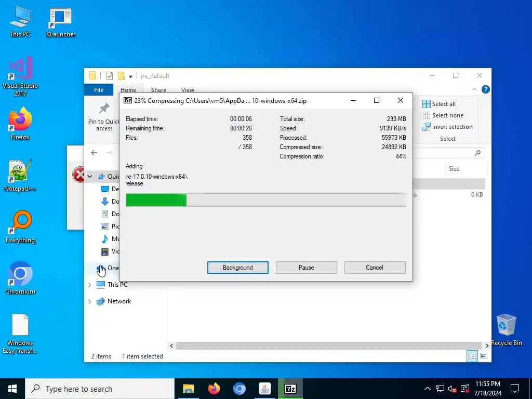Click Background button in 7-Zip dialog
Image resolution: width=532 pixels, height=399 pixels.
238,268
